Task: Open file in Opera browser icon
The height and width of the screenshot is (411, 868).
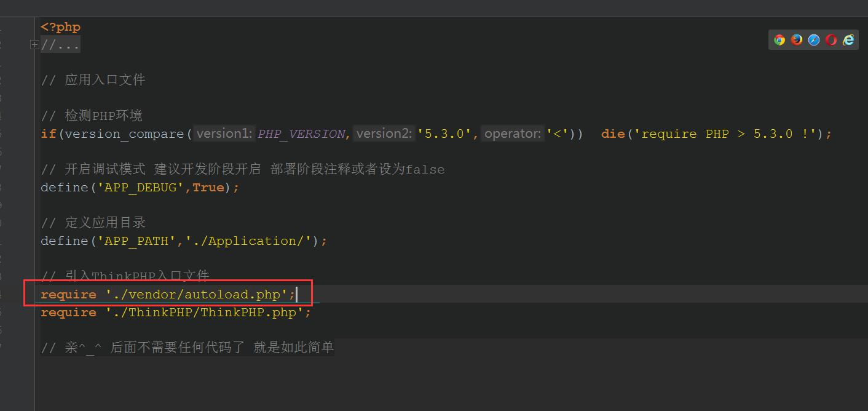Action: [x=831, y=40]
